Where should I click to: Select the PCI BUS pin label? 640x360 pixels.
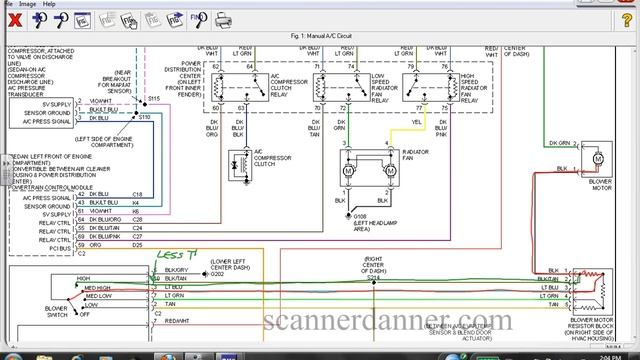coord(60,248)
